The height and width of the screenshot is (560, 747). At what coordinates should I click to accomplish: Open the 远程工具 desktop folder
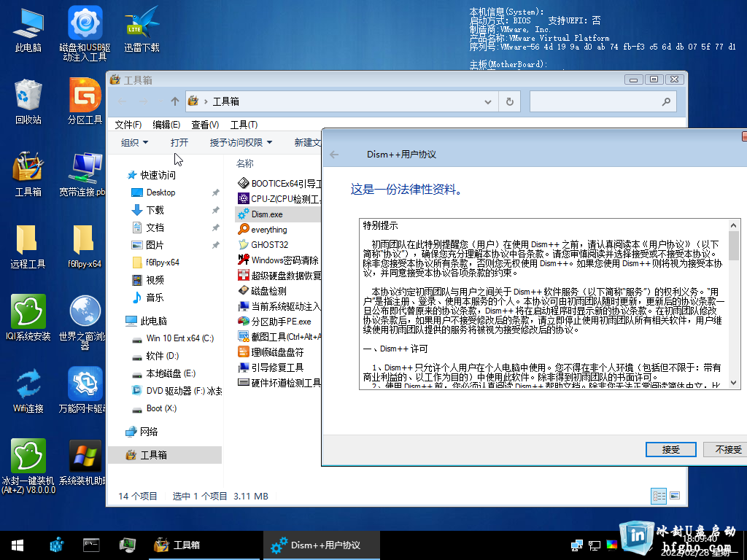pos(28,246)
